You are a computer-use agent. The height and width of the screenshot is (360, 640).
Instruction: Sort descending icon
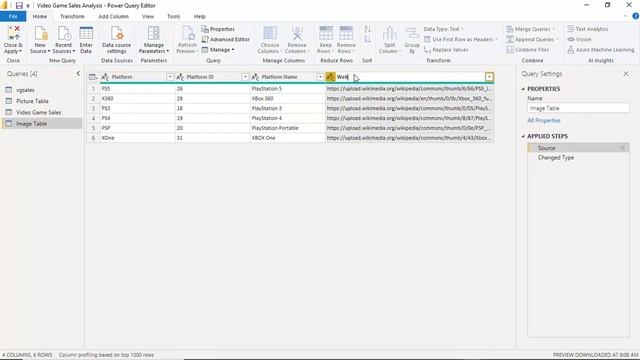(367, 39)
